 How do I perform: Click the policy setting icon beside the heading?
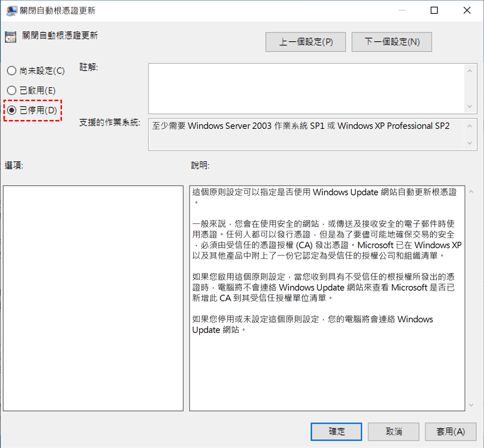[11, 37]
